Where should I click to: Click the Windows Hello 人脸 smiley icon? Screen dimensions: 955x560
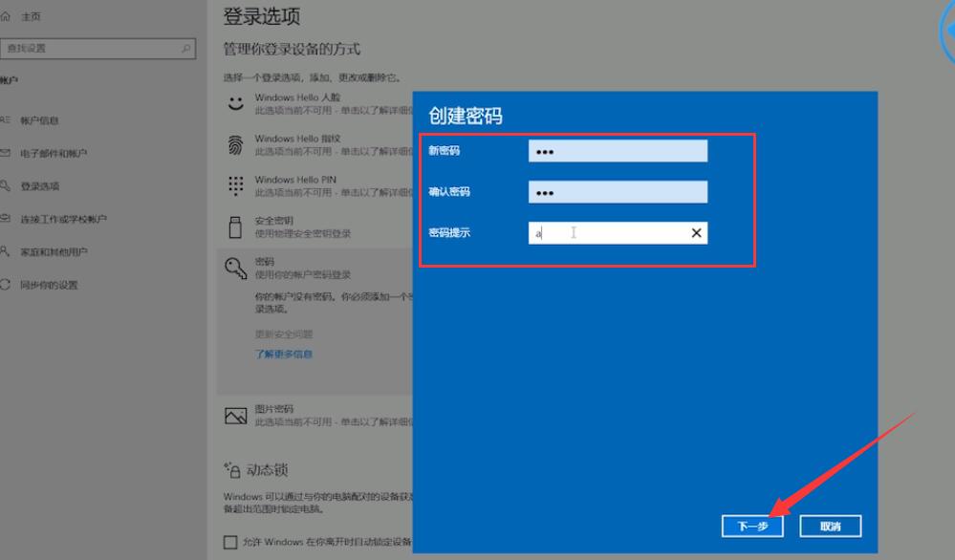click(x=236, y=103)
